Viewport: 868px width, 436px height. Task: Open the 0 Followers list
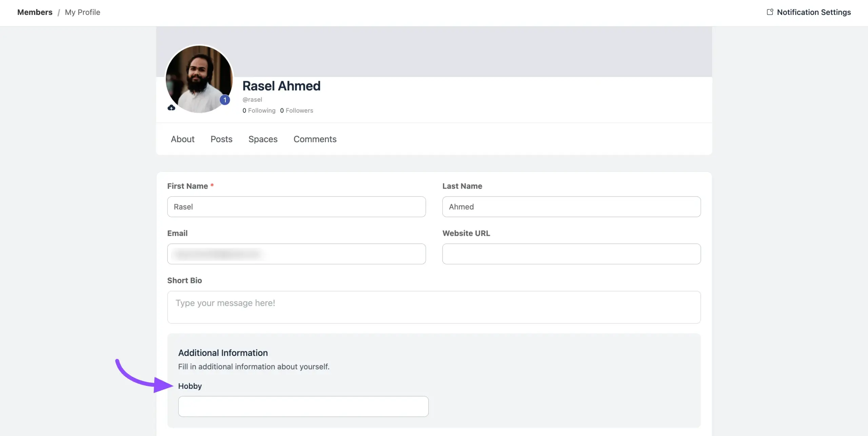click(296, 111)
